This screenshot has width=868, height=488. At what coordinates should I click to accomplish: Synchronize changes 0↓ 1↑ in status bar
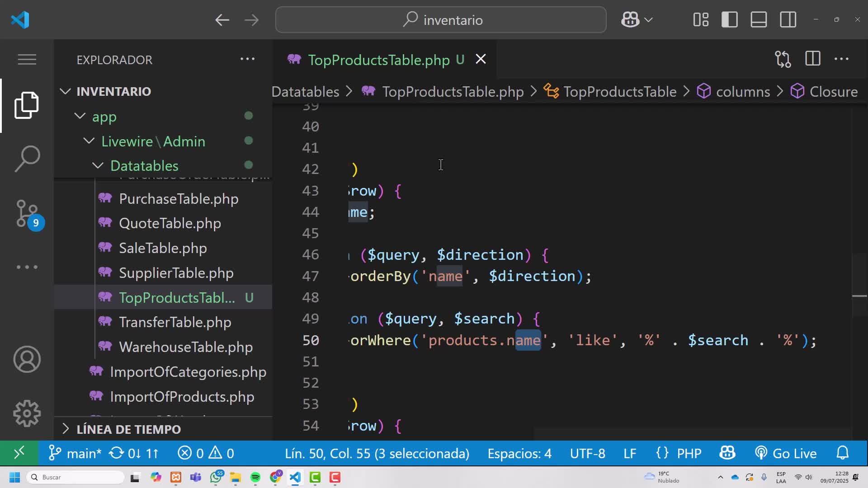pyautogui.click(x=134, y=453)
